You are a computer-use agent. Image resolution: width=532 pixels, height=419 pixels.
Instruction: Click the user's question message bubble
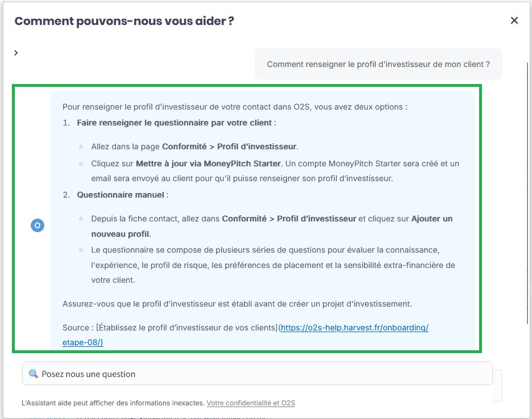tap(378, 64)
